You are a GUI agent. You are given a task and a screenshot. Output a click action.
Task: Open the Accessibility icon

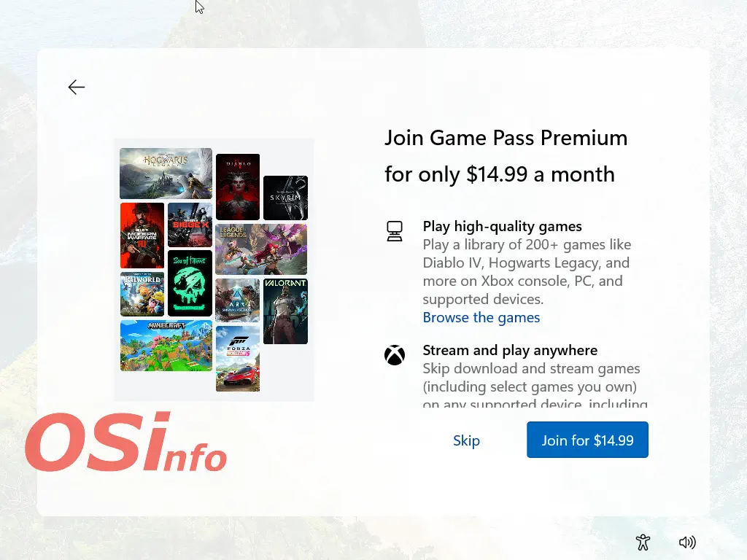tap(643, 542)
